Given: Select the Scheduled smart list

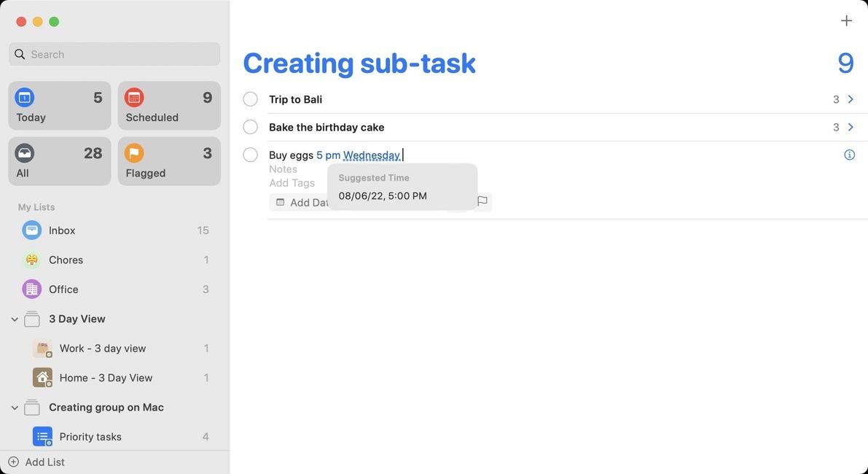Looking at the screenshot, I should 168,106.
